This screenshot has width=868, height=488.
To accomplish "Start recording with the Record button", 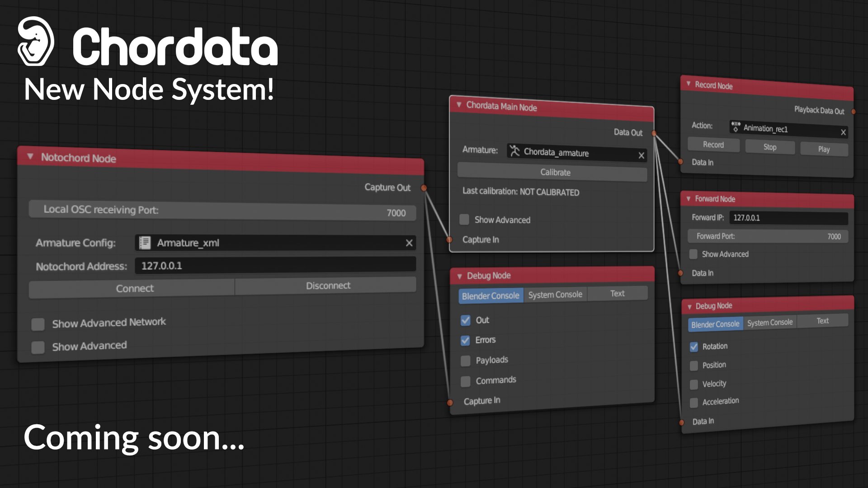I will pyautogui.click(x=713, y=145).
